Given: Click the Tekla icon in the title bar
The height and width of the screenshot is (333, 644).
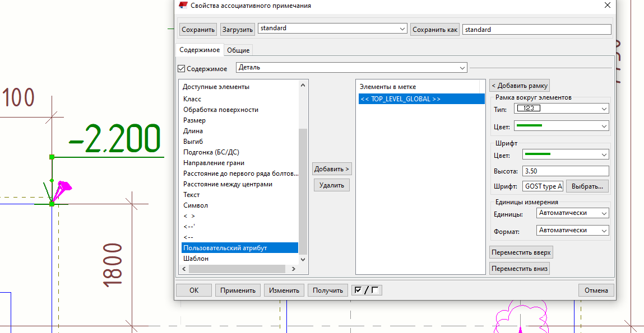Looking at the screenshot, I should (x=183, y=6).
